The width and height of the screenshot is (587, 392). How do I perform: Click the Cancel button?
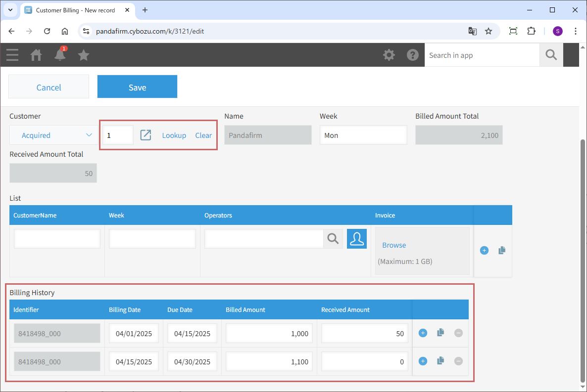click(49, 87)
